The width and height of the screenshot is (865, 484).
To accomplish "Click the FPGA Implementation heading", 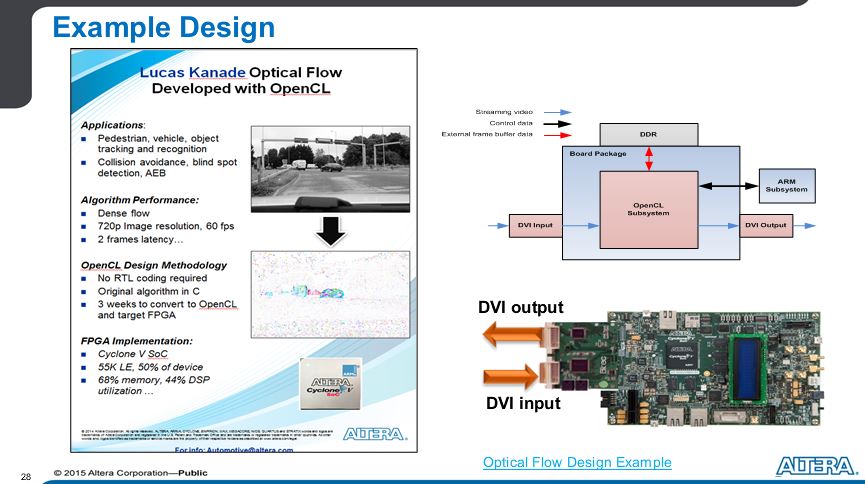I will click(x=137, y=341).
